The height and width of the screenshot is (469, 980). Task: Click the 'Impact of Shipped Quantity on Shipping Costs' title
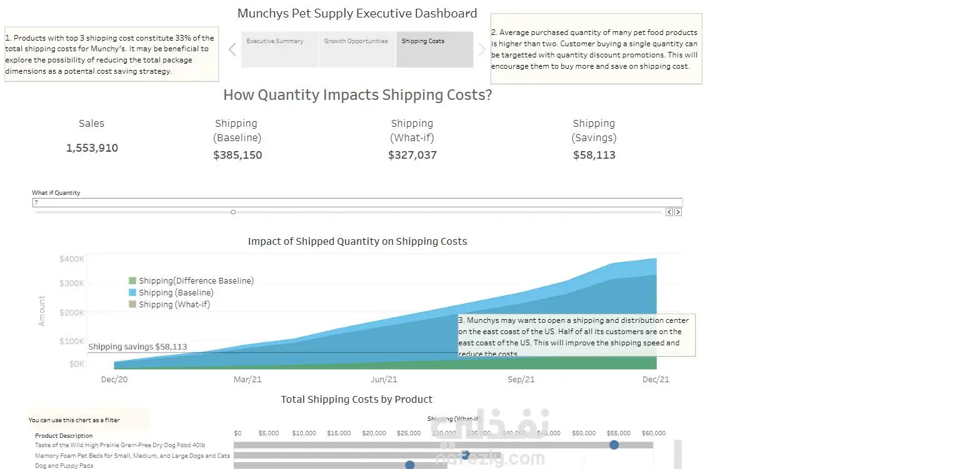[357, 242]
